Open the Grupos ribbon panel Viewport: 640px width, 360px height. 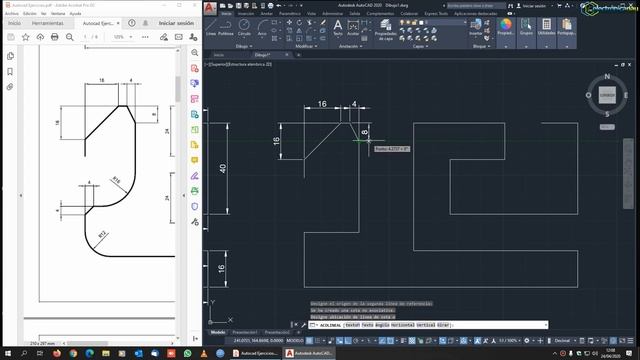point(526,28)
